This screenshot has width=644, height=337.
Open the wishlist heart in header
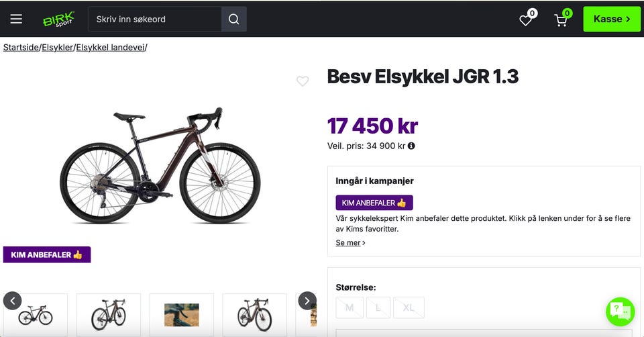coord(527,19)
